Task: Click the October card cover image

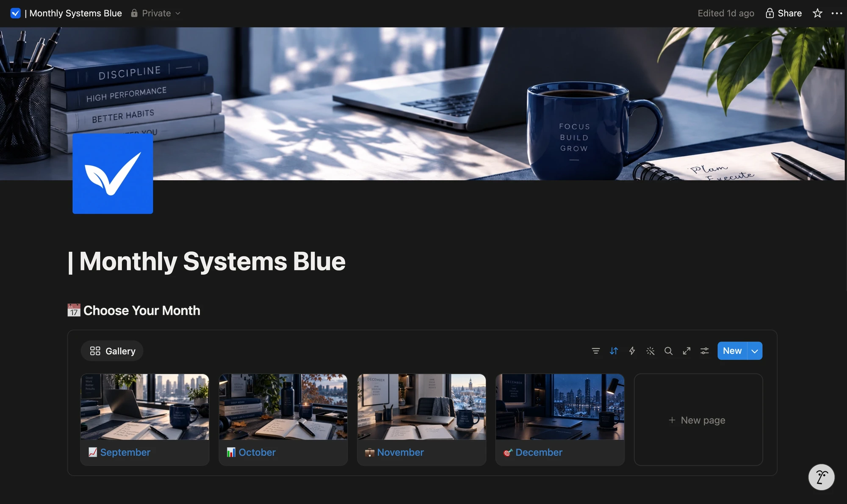Action: [x=283, y=407]
